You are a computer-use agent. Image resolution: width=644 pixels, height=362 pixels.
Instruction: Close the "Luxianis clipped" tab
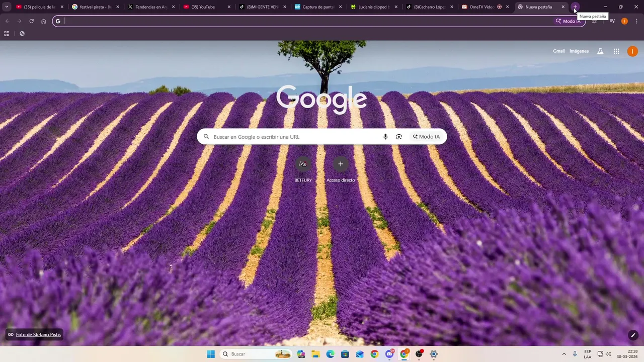396,7
